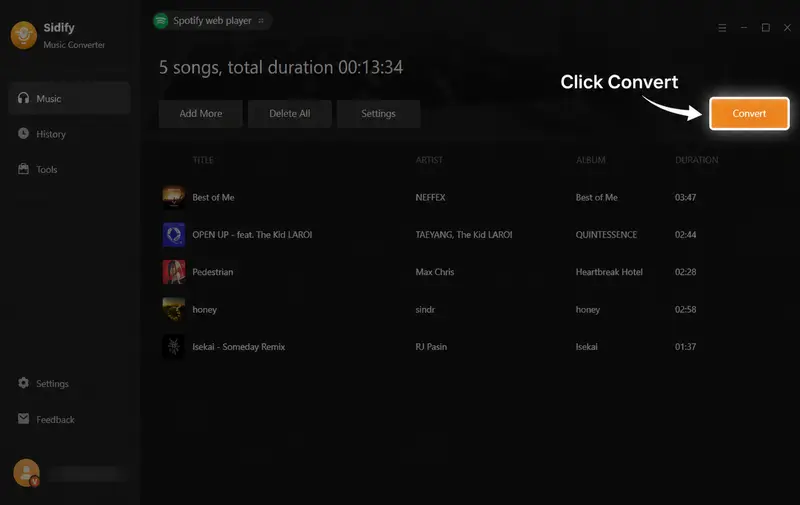Click the user account avatar
The image size is (800, 505).
[27, 473]
